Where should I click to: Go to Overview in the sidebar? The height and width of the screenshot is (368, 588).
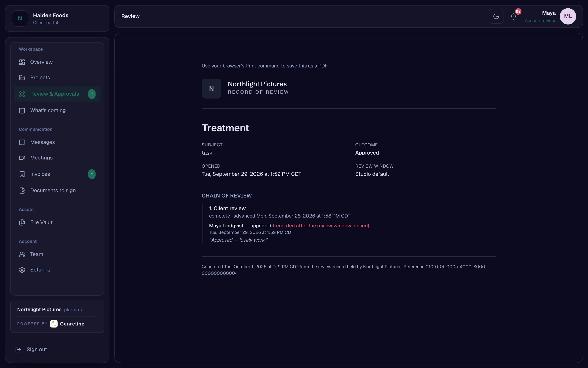pyautogui.click(x=57, y=62)
